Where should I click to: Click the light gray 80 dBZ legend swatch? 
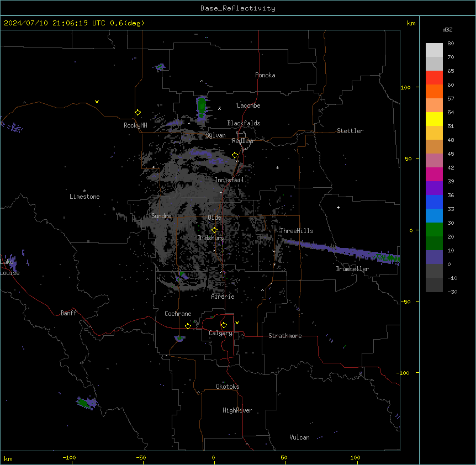(x=434, y=50)
